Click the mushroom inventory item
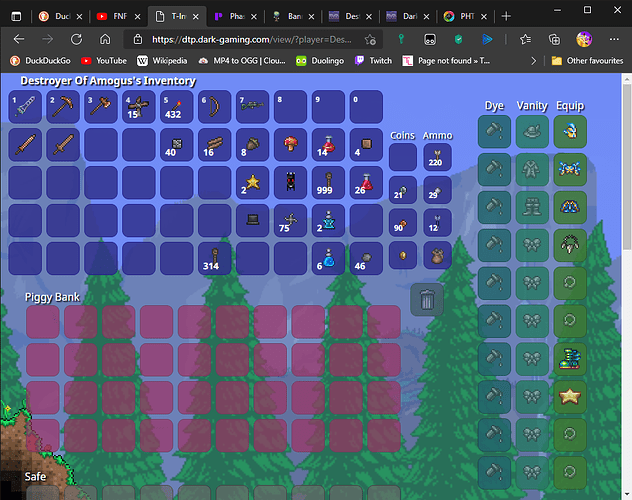Screen dimensions: 632x500 tap(290, 145)
